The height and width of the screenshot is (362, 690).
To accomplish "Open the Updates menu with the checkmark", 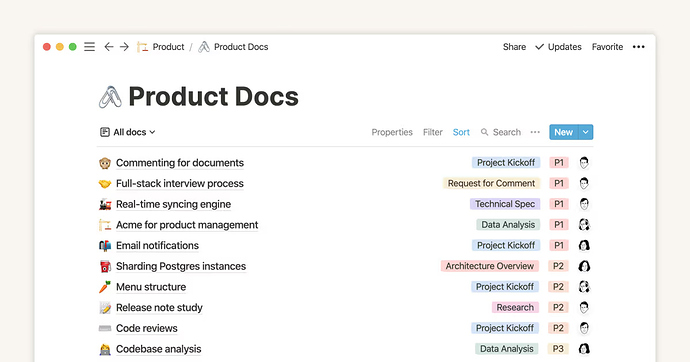I will pyautogui.click(x=558, y=47).
